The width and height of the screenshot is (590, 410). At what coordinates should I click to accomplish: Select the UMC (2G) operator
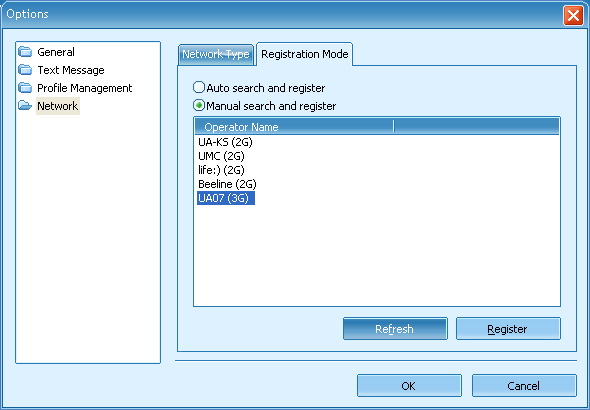(x=221, y=156)
